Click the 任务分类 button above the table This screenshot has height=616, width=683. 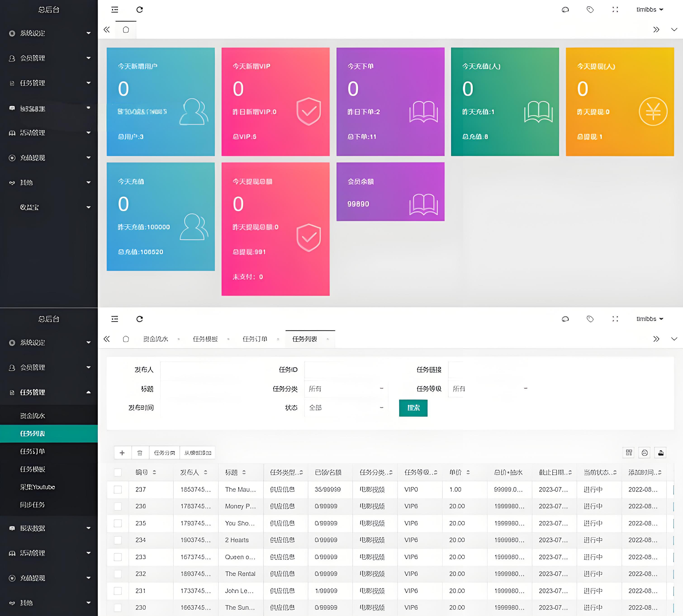tap(164, 453)
